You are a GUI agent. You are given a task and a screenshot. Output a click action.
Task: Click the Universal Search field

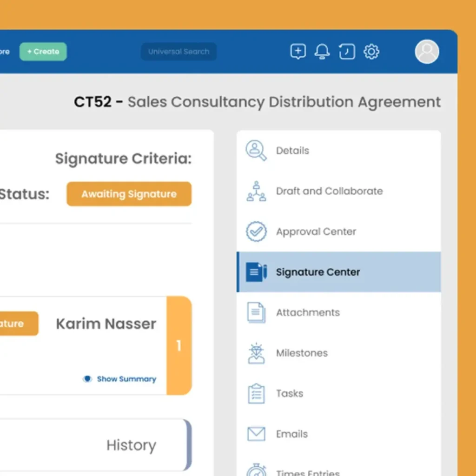(x=178, y=52)
